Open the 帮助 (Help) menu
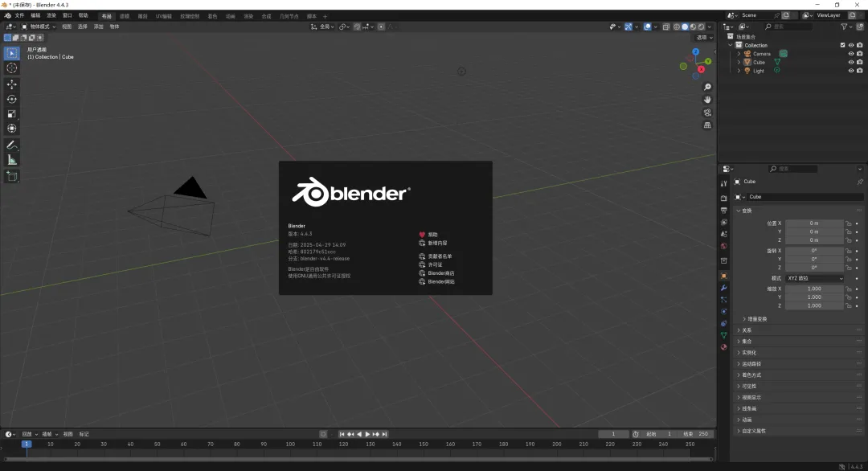Image resolution: width=868 pixels, height=471 pixels. click(x=84, y=15)
